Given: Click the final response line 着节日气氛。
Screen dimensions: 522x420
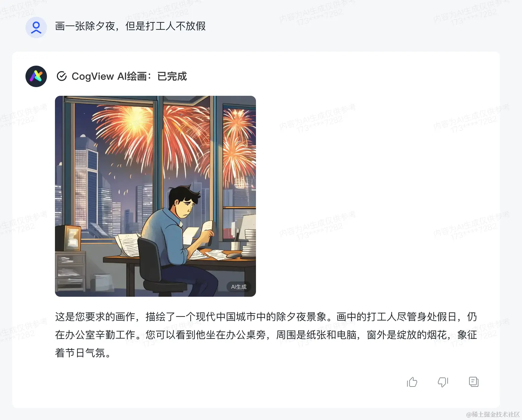Looking at the screenshot, I should pyautogui.click(x=83, y=353).
